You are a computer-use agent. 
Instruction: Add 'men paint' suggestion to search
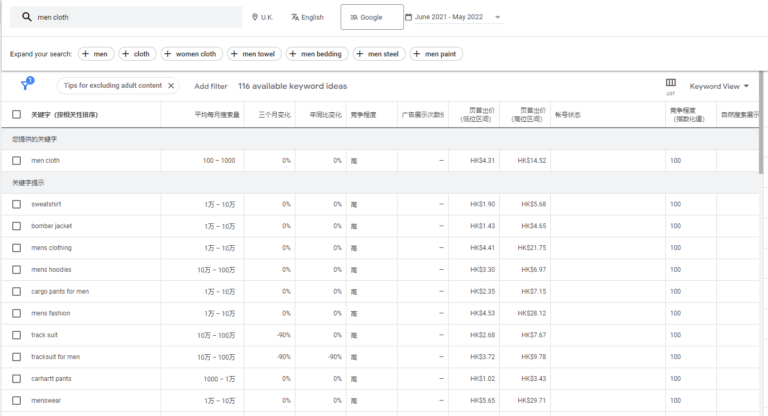click(436, 54)
